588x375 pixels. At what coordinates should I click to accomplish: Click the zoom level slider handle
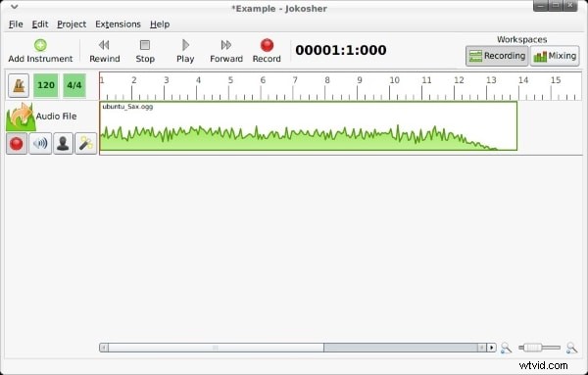coord(532,348)
